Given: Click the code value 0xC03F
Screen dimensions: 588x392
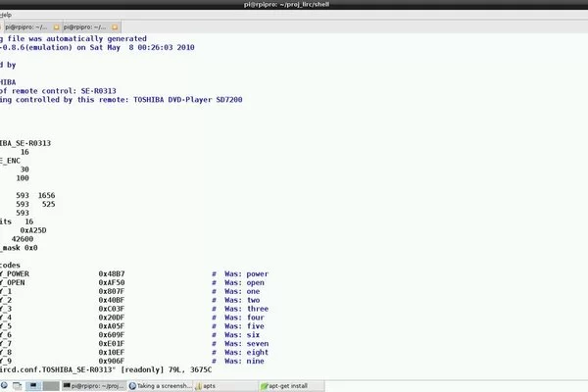Looking at the screenshot, I should (112, 309).
